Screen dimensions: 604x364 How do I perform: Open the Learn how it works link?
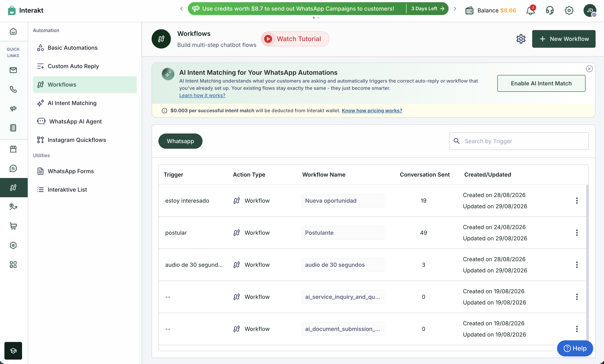click(x=202, y=95)
